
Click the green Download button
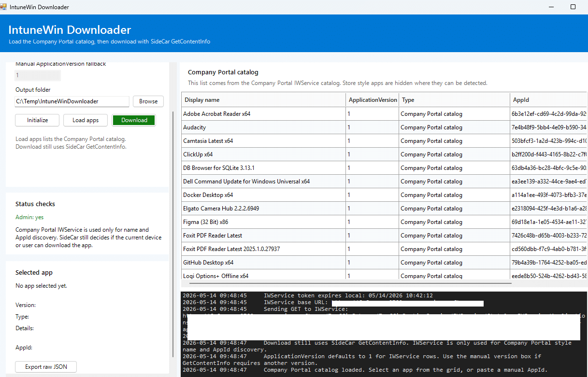134,120
